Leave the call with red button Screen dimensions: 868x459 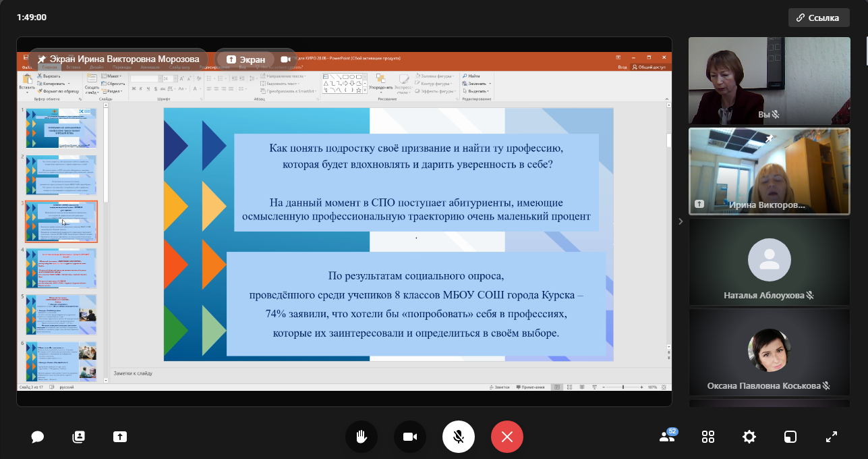(507, 437)
